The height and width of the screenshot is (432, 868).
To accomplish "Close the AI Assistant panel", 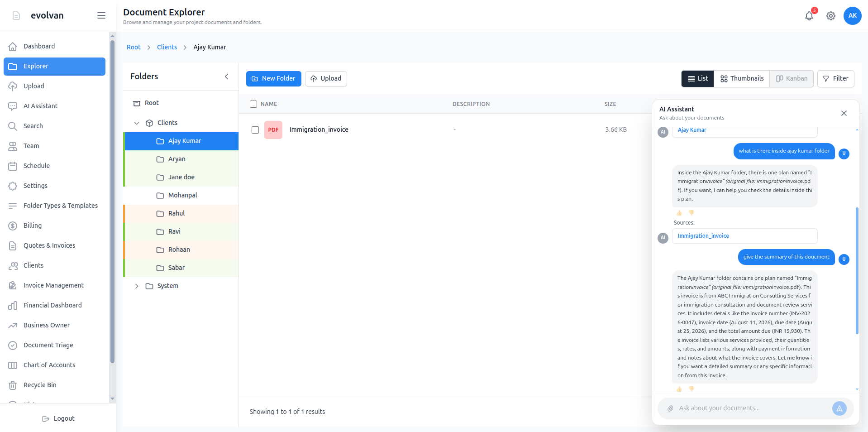I will coord(844,113).
